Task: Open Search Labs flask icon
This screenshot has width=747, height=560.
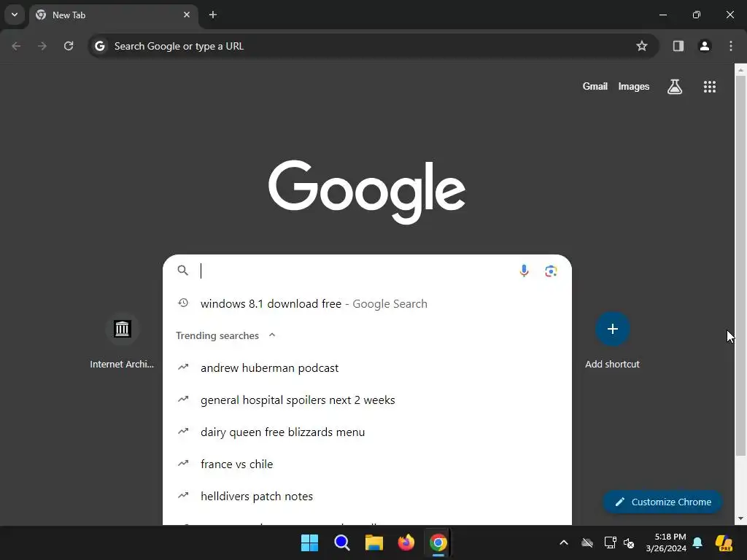Action: pos(675,87)
